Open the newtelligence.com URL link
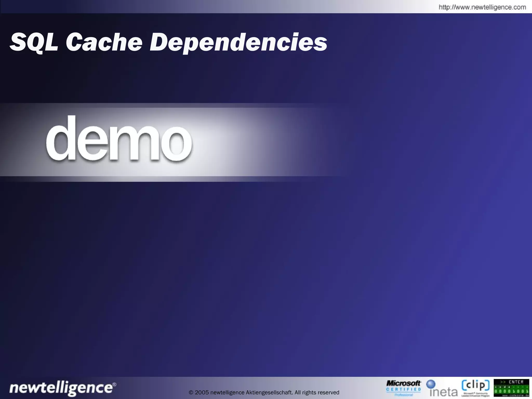The width and height of the screenshot is (532, 399). (482, 7)
